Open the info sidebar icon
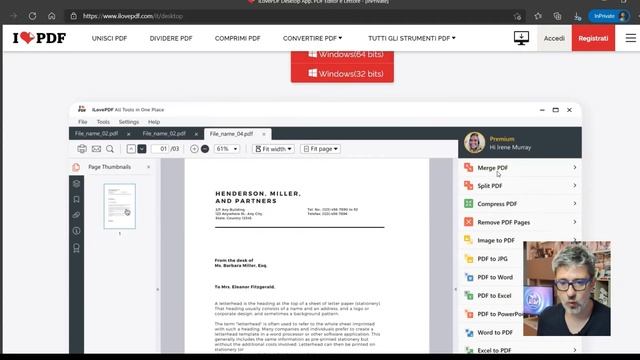 click(76, 231)
